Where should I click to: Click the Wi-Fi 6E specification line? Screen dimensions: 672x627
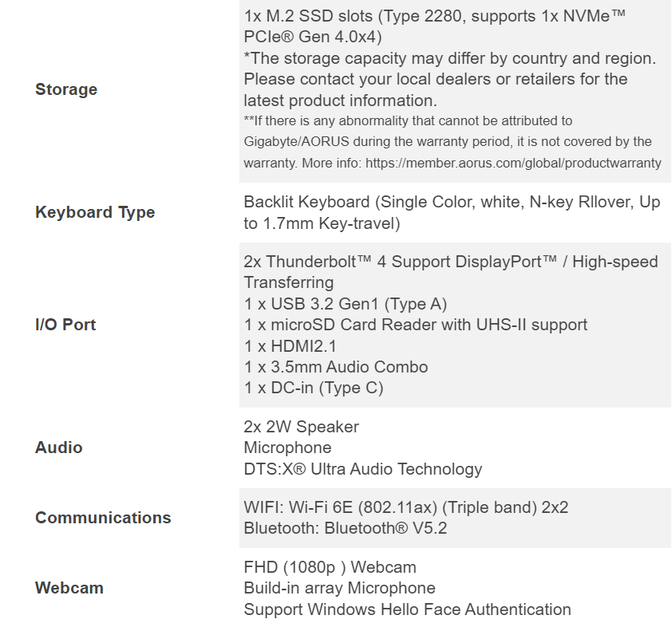point(406,507)
